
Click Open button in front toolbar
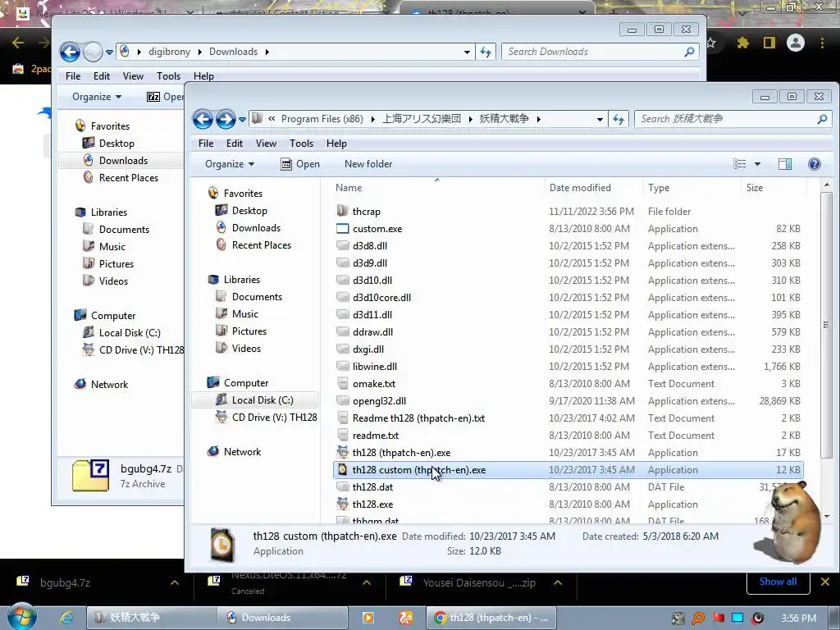pyautogui.click(x=300, y=164)
